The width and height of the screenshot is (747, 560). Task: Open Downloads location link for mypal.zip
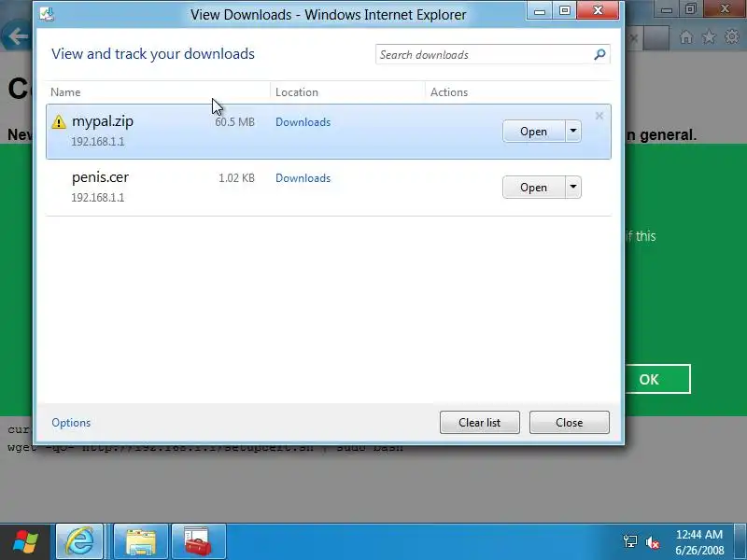[x=303, y=122]
